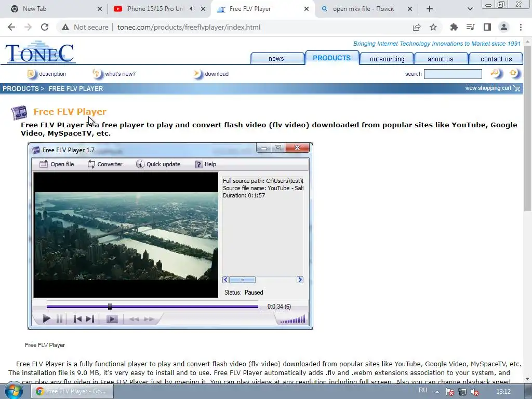Click the download link
The image size is (532, 399).
(x=217, y=74)
